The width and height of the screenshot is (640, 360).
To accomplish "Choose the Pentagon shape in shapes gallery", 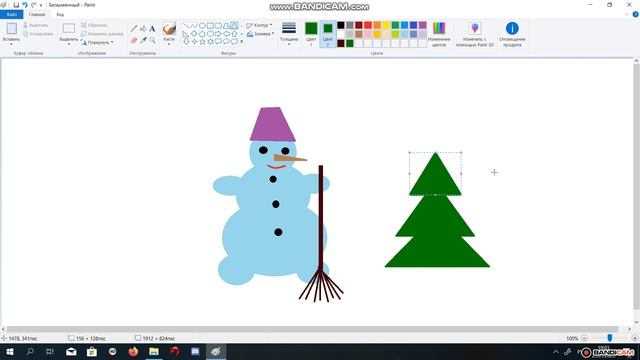I will 202,34.
